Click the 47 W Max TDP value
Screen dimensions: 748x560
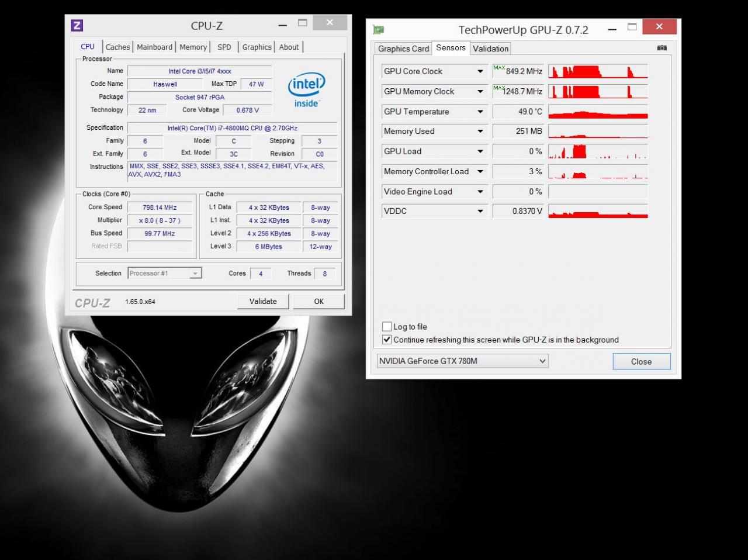pos(257,84)
